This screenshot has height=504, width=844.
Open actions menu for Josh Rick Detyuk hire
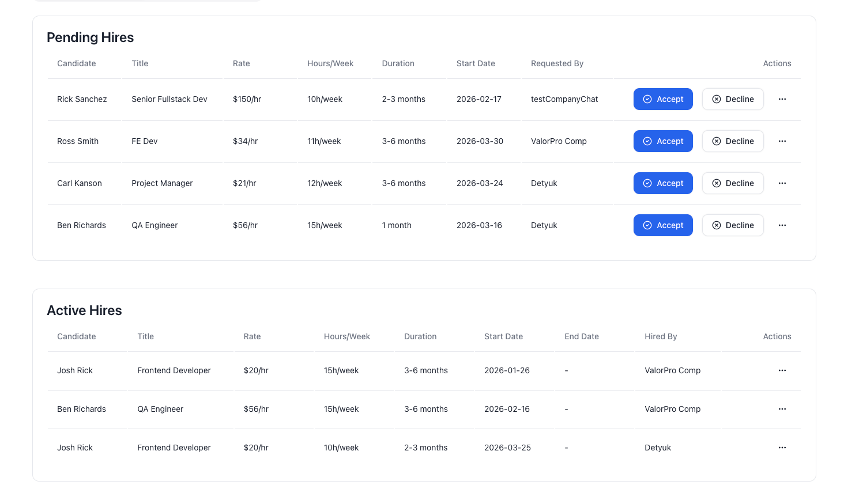[782, 448]
